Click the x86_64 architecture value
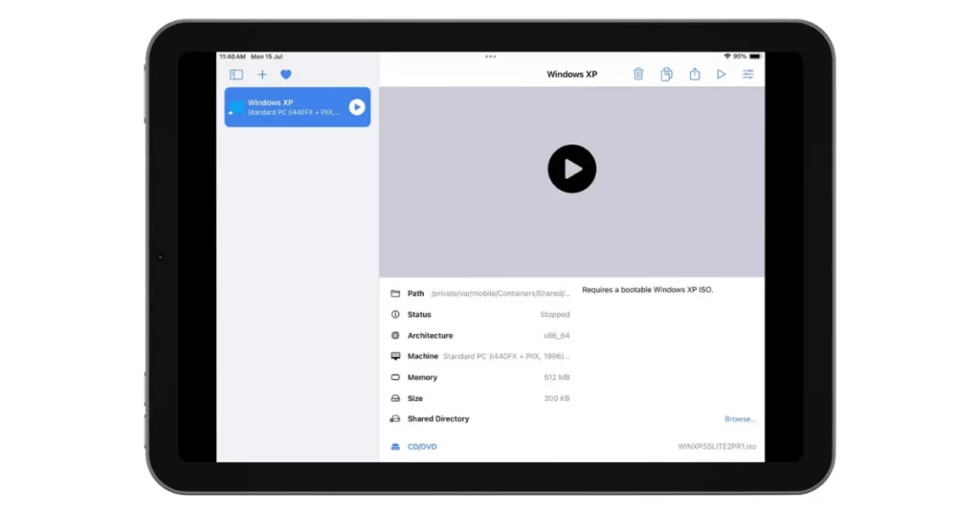Image resolution: width=980 pixels, height=513 pixels. (556, 336)
